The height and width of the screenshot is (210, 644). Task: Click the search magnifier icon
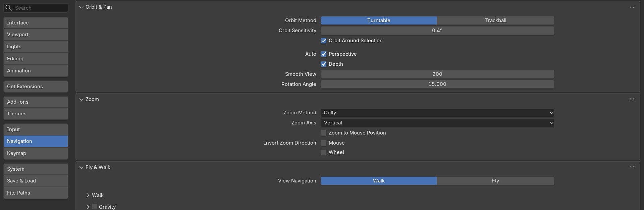[x=9, y=8]
